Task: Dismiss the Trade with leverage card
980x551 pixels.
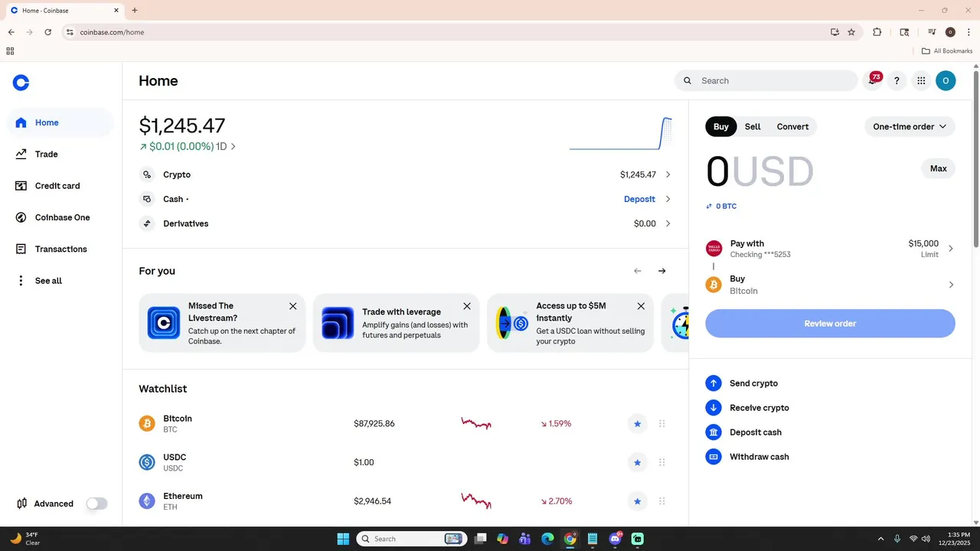Action: pos(467,306)
